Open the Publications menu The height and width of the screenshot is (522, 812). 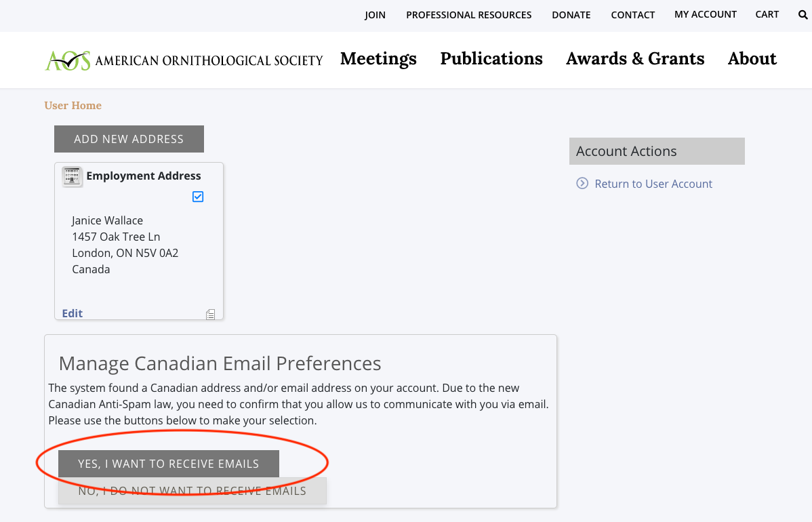[491, 59]
